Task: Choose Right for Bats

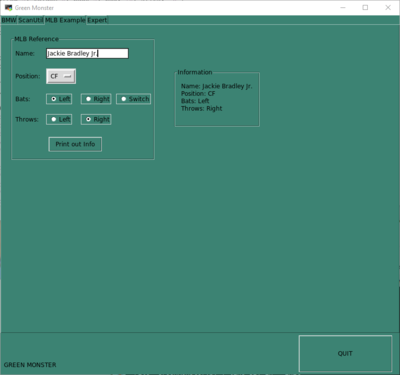Action: click(96, 99)
